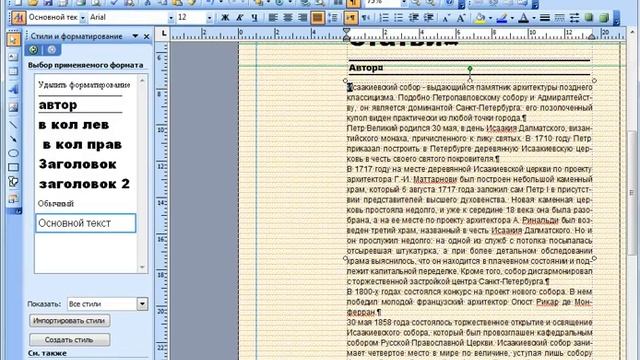Apply the в кол прав style
The height and width of the screenshot is (360, 640).
tap(82, 144)
